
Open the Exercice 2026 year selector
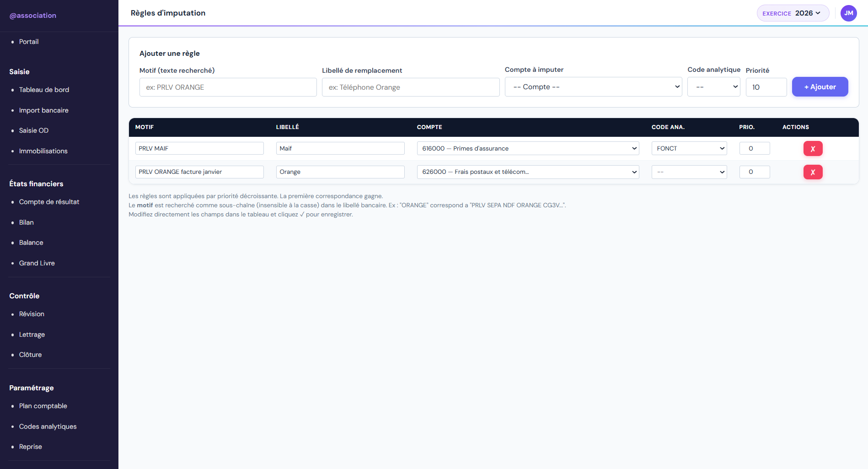(x=793, y=13)
